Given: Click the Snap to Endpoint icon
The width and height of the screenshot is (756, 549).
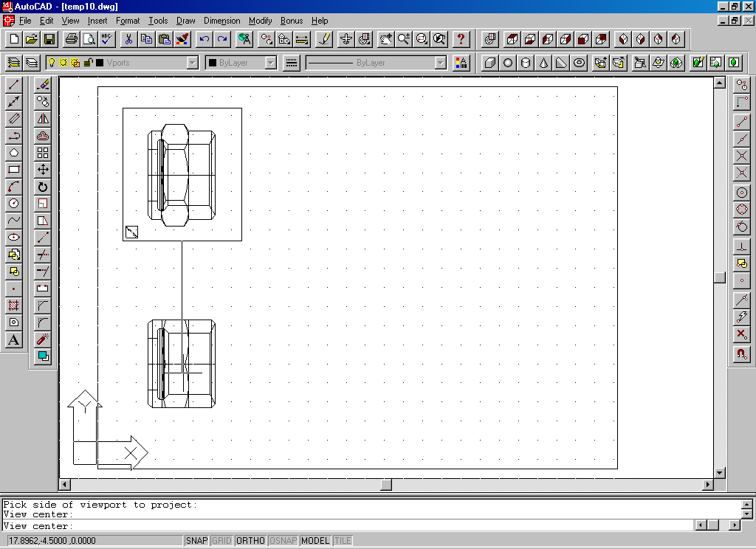Looking at the screenshot, I should click(741, 122).
